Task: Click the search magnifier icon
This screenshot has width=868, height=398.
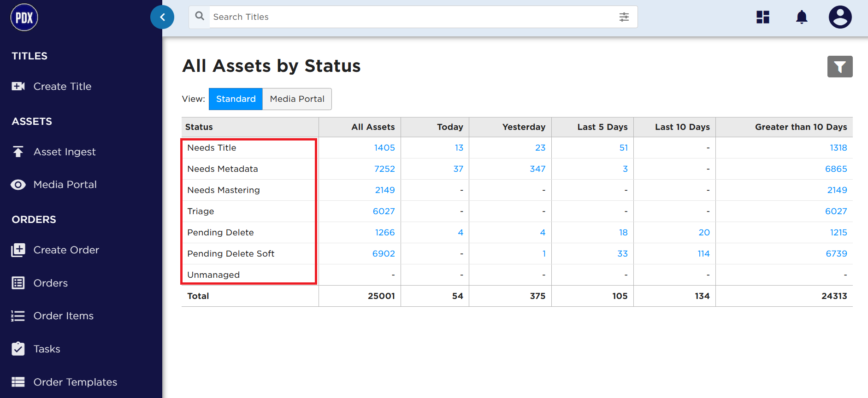Action: [200, 16]
